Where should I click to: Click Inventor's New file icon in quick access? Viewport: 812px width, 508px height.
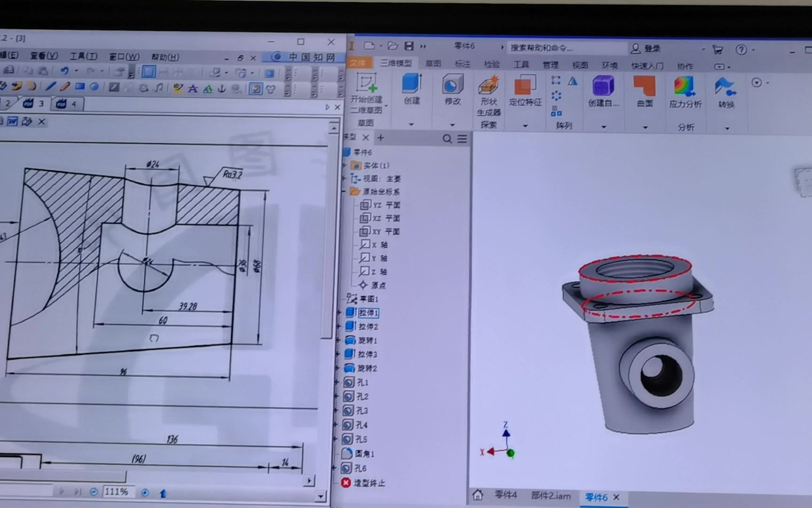click(x=369, y=46)
